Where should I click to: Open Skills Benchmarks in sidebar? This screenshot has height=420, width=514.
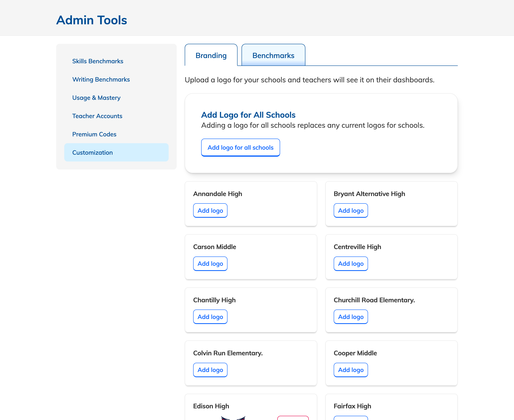(x=98, y=61)
